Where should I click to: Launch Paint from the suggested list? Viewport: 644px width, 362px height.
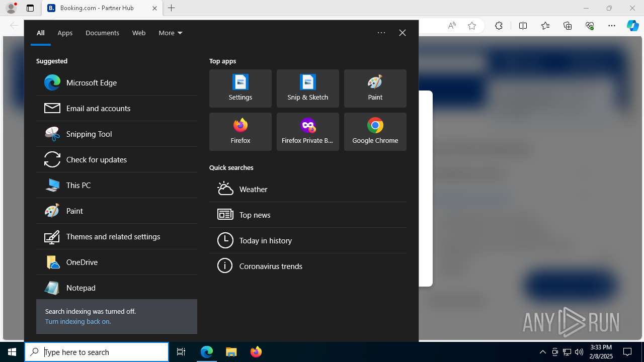(117, 211)
